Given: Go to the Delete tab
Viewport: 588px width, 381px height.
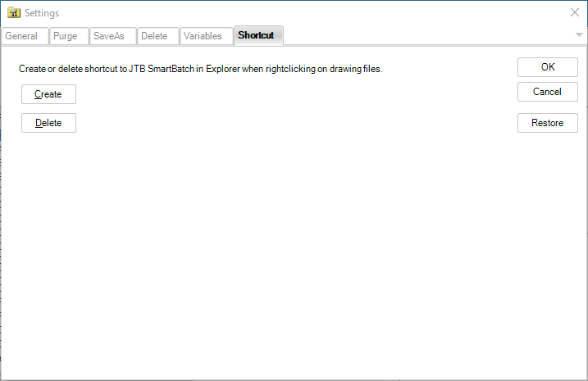Looking at the screenshot, I should tap(158, 36).
